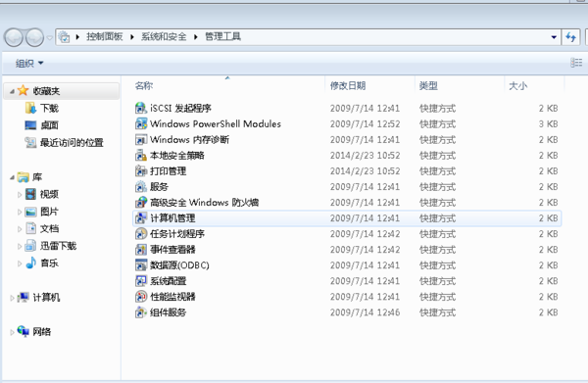The image size is (588, 383).
Task: Collapse the 收藏夹 tree section
Action: [x=12, y=91]
